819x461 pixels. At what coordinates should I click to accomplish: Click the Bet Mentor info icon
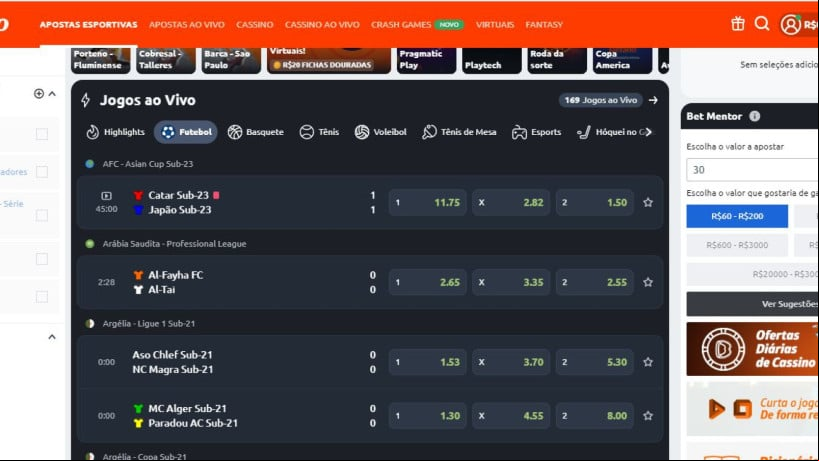coord(755,116)
